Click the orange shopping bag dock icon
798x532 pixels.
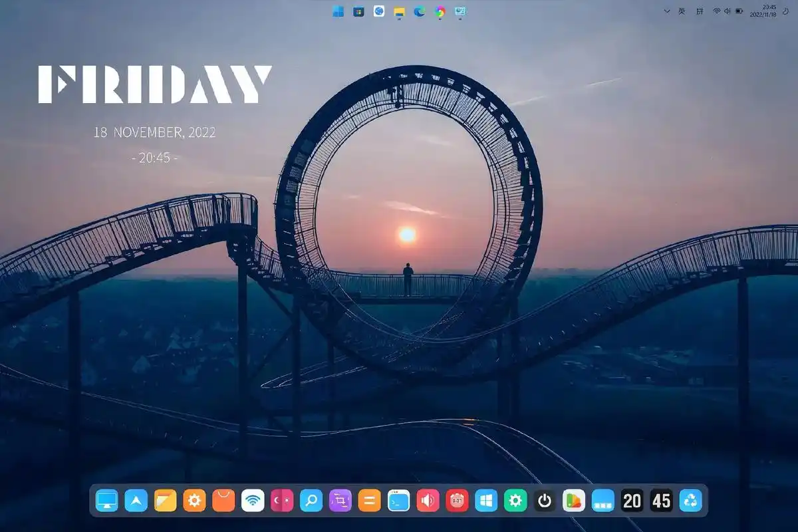(223, 500)
